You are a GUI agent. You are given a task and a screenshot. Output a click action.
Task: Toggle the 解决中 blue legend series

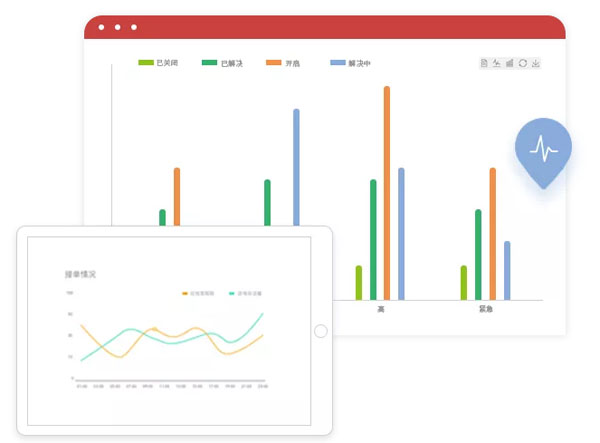350,63
